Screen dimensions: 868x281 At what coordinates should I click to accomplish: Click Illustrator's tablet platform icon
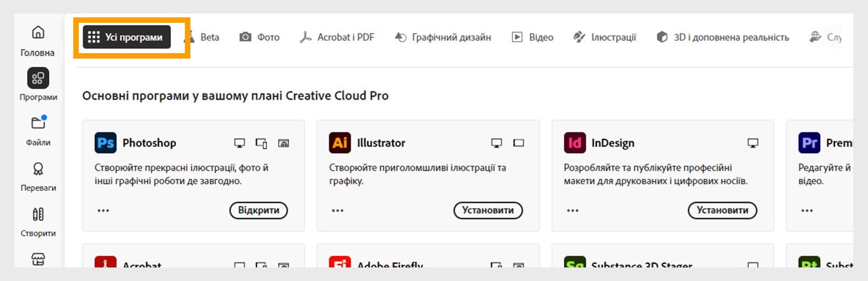pyautogui.click(x=519, y=143)
